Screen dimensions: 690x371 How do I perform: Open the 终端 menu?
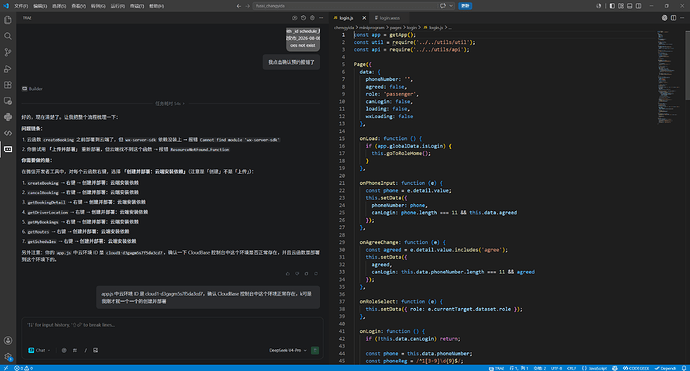[x=137, y=6]
